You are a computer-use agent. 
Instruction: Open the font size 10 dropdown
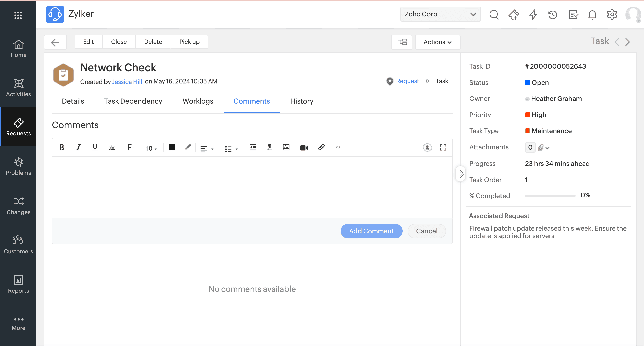coord(151,148)
